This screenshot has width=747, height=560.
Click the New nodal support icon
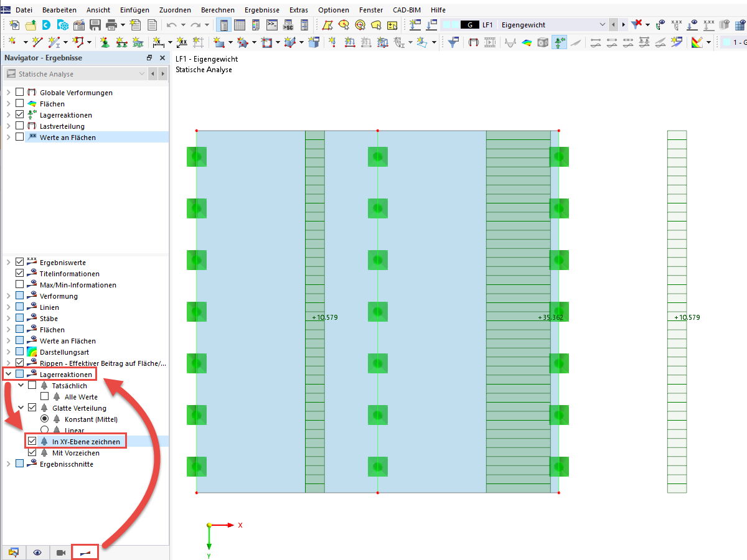pyautogui.click(x=105, y=42)
